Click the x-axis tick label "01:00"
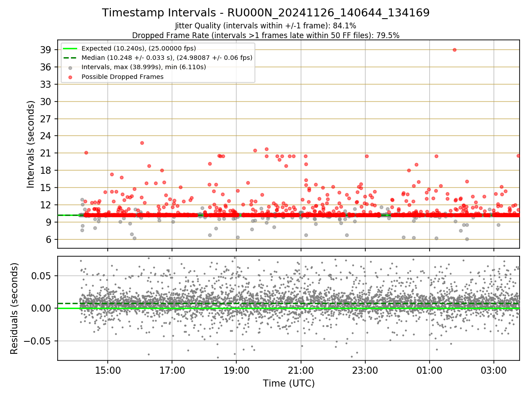Image resolution: width=532 pixels, height=399 pixels. [429, 370]
